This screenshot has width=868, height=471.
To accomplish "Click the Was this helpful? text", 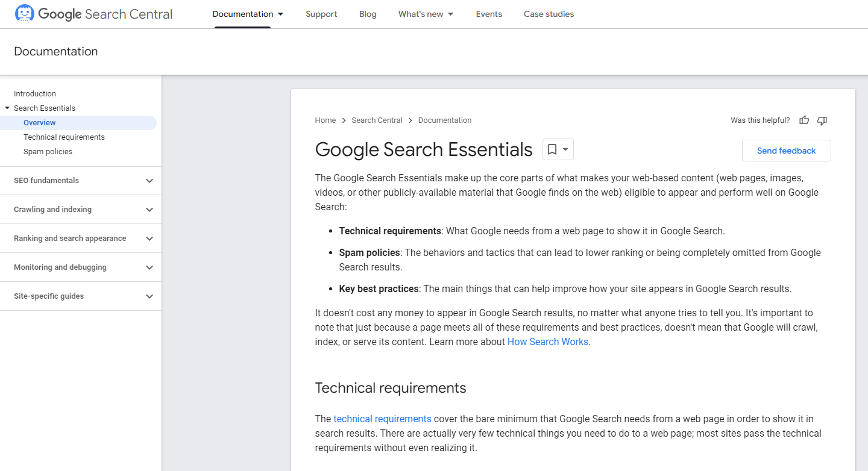I will [x=760, y=120].
